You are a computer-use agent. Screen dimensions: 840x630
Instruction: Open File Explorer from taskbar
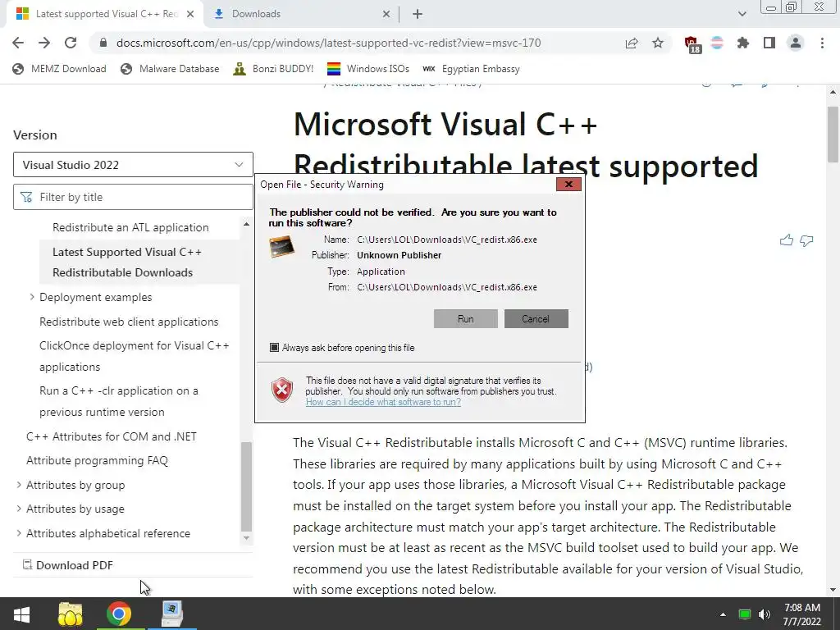click(71, 614)
